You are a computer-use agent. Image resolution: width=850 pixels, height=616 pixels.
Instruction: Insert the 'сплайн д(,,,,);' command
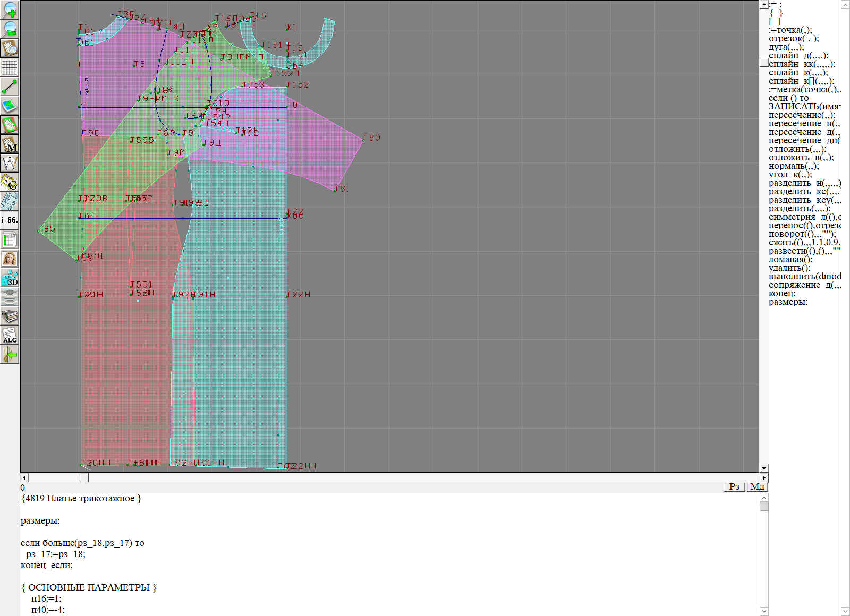(798, 56)
